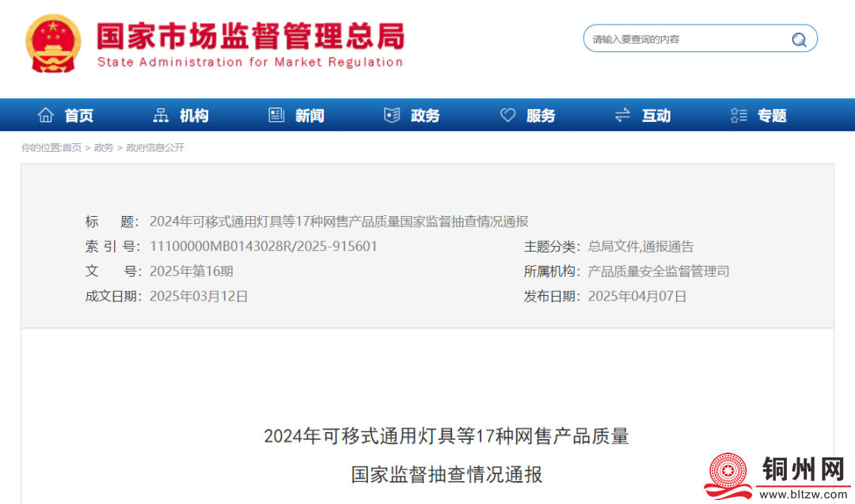Click the list icon beside 专题
The height and width of the screenshot is (504, 855).
pos(739,116)
